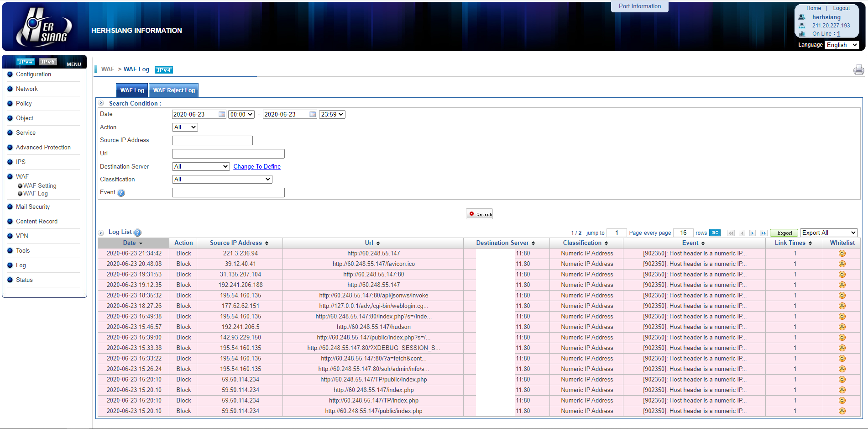Image resolution: width=868 pixels, height=429 pixels.
Task: Open the start date calendar picker
Action: [x=222, y=114]
